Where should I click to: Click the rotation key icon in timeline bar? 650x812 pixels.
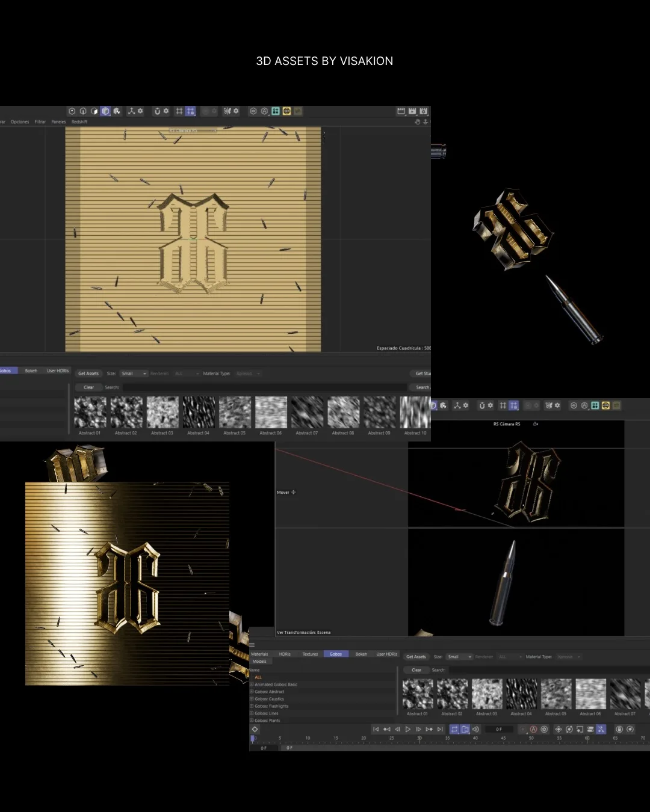coord(569,729)
